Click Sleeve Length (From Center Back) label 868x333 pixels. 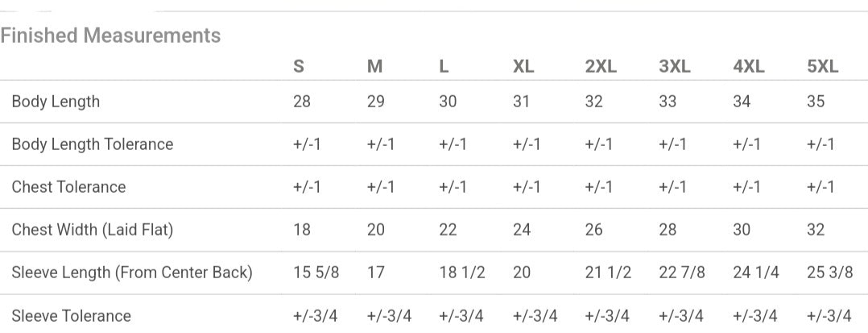(131, 273)
